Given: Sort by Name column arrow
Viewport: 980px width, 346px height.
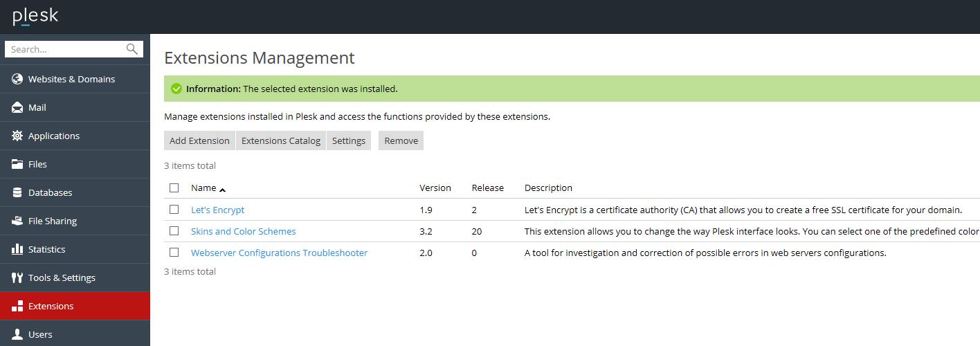Looking at the screenshot, I should tap(222, 189).
